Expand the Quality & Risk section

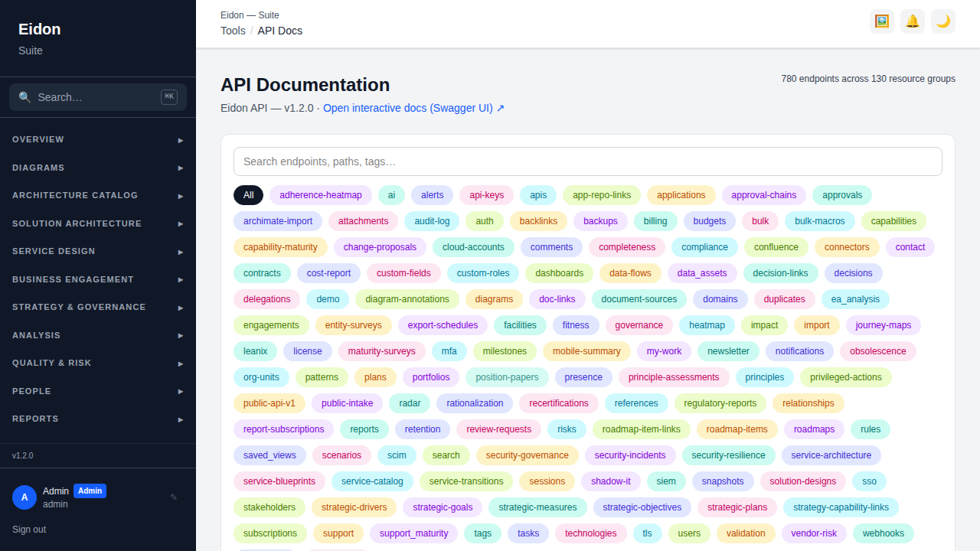[98, 364]
